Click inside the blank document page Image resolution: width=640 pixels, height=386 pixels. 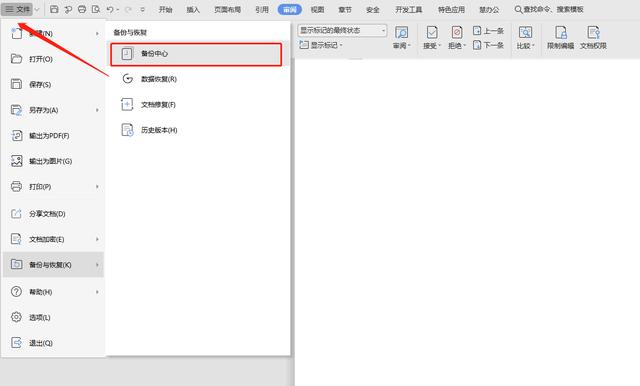467,222
